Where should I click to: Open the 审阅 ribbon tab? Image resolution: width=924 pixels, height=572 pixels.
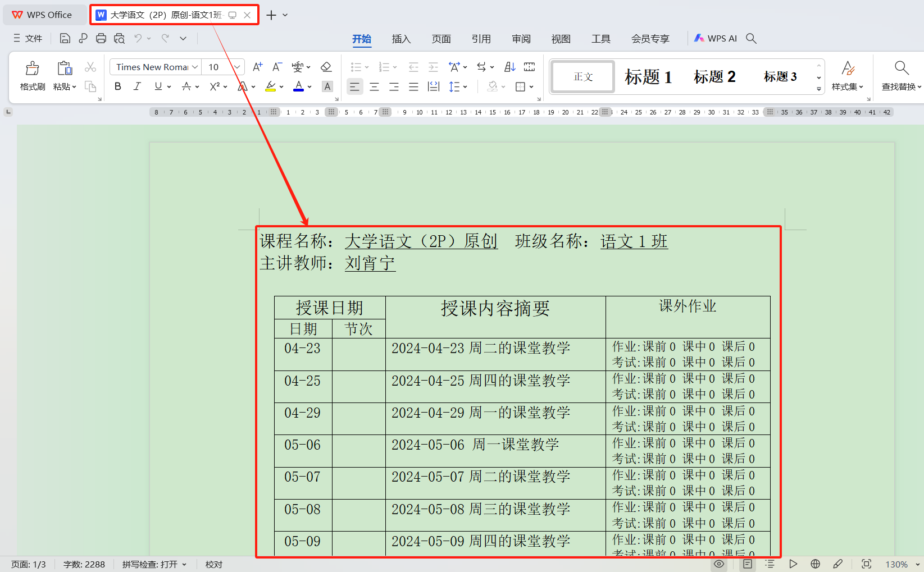click(x=521, y=39)
